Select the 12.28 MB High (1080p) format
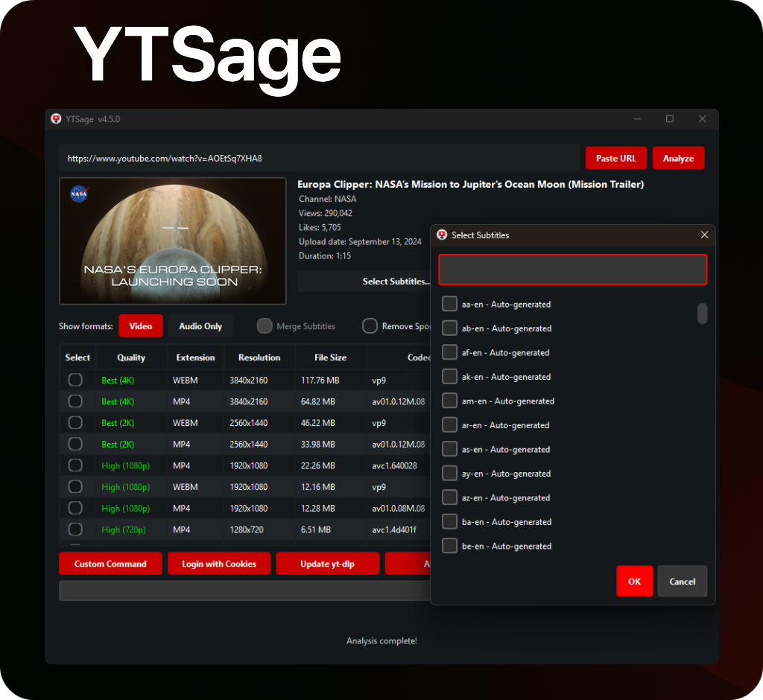 click(x=75, y=509)
